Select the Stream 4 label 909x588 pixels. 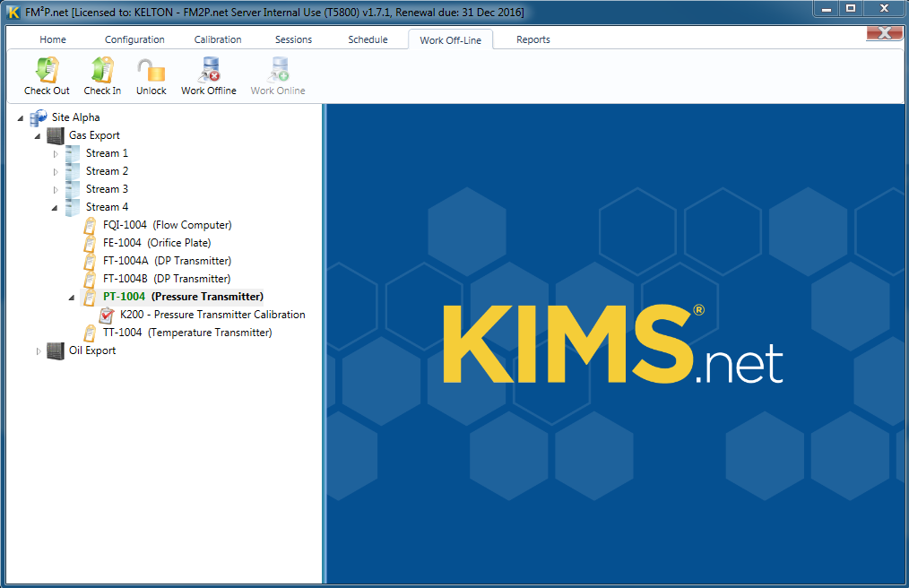108,207
